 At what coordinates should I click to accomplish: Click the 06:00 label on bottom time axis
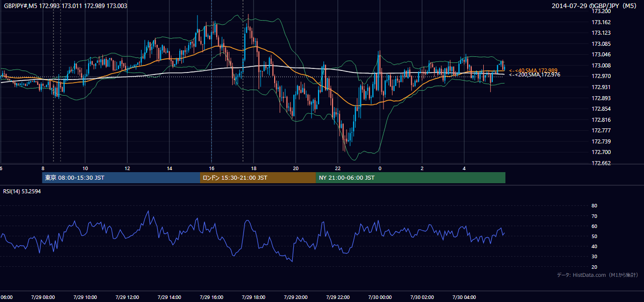click(x=6, y=297)
